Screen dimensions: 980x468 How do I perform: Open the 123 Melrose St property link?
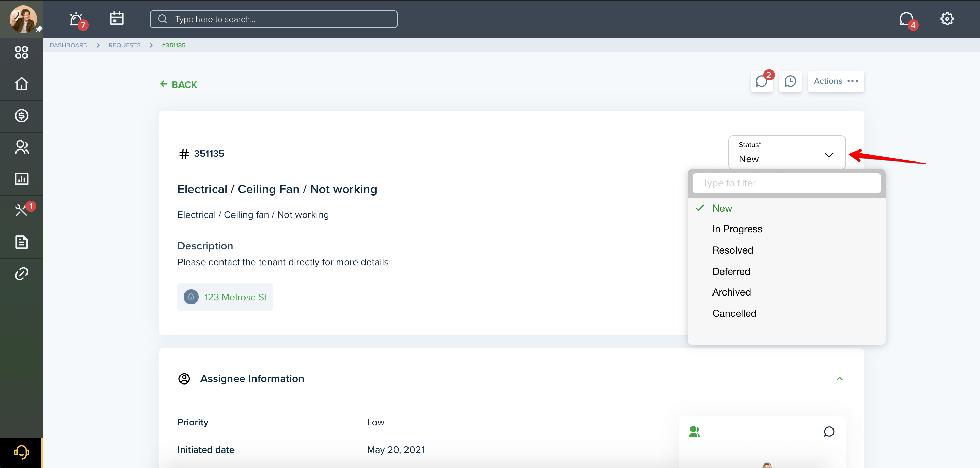(x=236, y=297)
